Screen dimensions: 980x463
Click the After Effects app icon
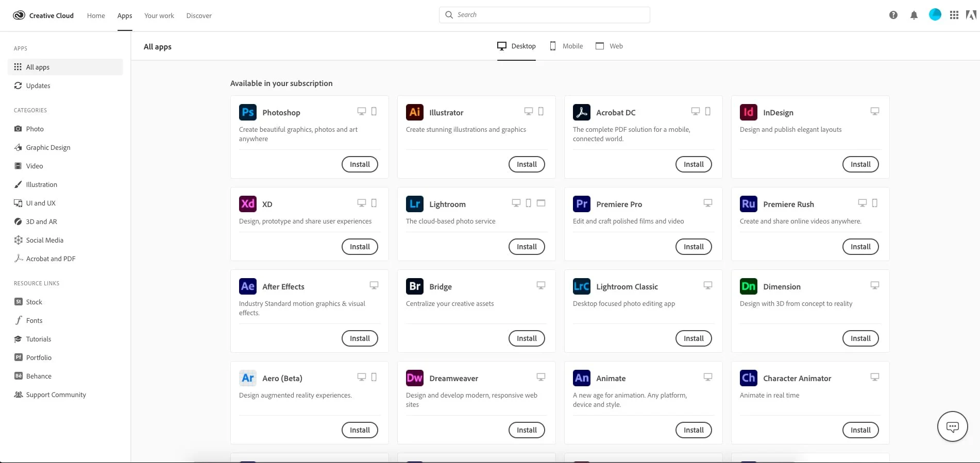tap(248, 286)
